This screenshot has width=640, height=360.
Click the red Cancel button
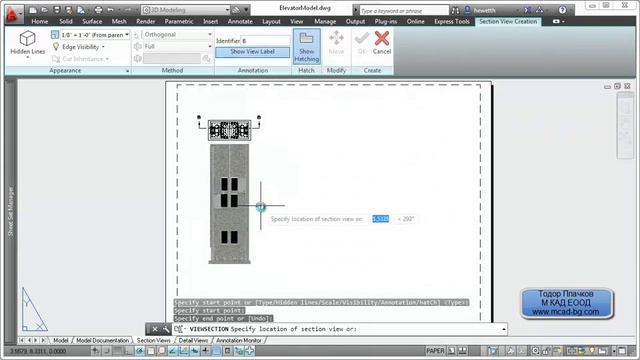click(x=382, y=42)
